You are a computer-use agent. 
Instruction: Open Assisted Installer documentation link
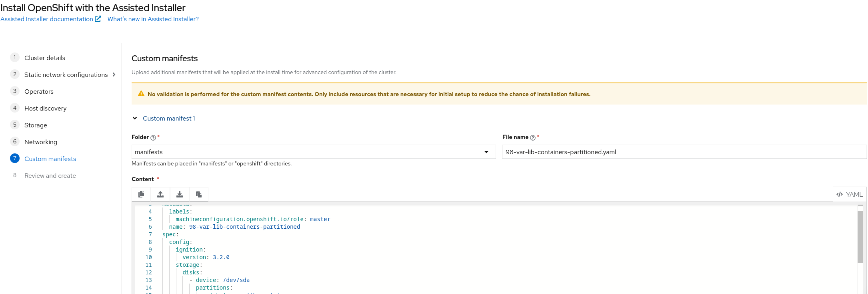(47, 19)
